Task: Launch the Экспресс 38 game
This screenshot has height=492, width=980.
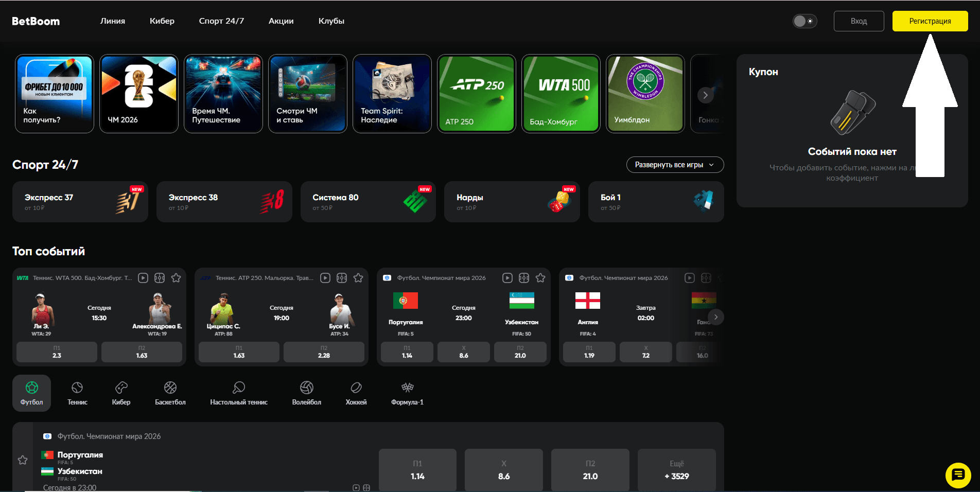Action: pos(224,202)
